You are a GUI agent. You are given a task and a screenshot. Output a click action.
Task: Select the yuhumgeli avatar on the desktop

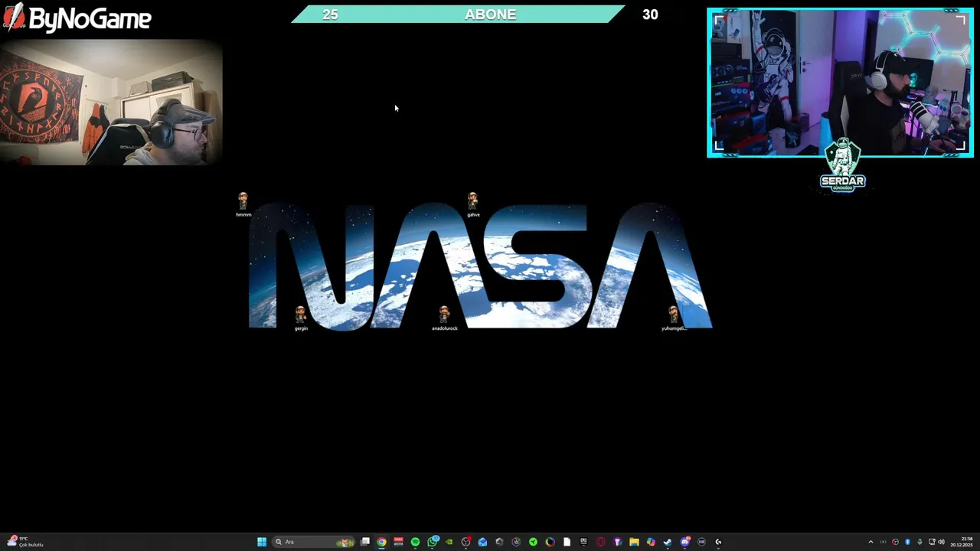click(674, 318)
